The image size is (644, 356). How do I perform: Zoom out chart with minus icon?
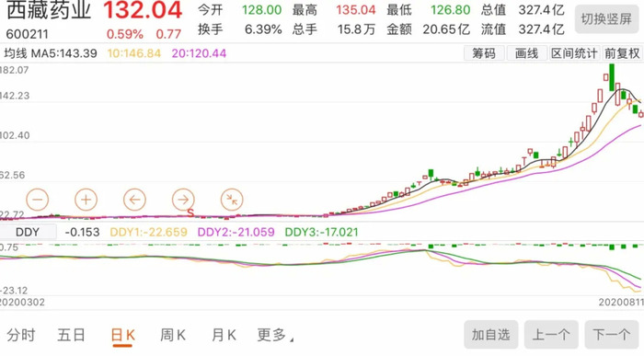point(38,200)
